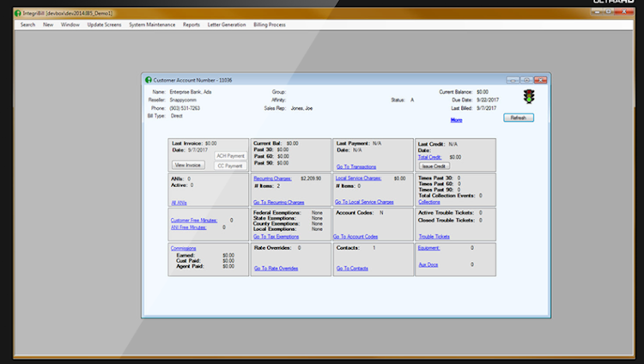Open the Trouble Tickets link
Screen dimensions: 644x364
click(434, 237)
